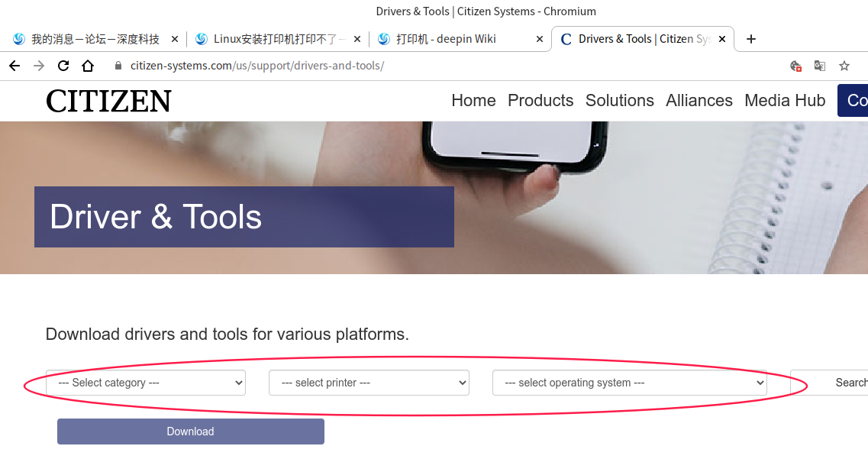Expand the Select category dropdown

146,383
